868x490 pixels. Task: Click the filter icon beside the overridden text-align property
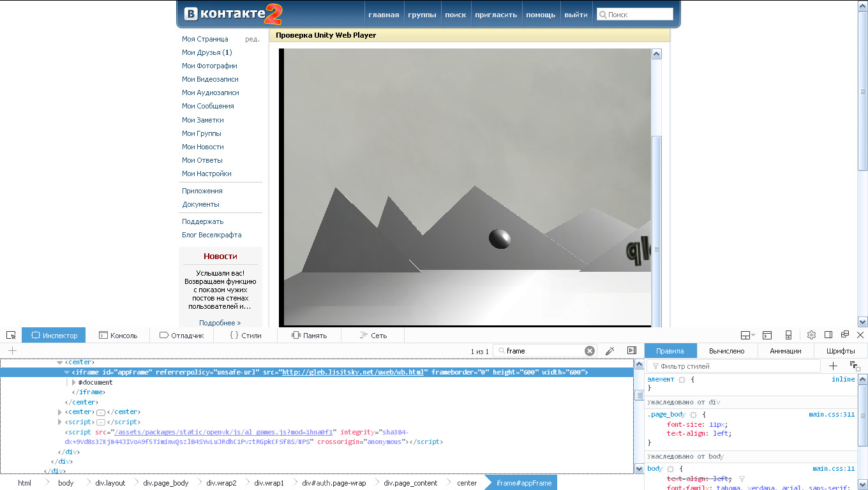click(742, 479)
